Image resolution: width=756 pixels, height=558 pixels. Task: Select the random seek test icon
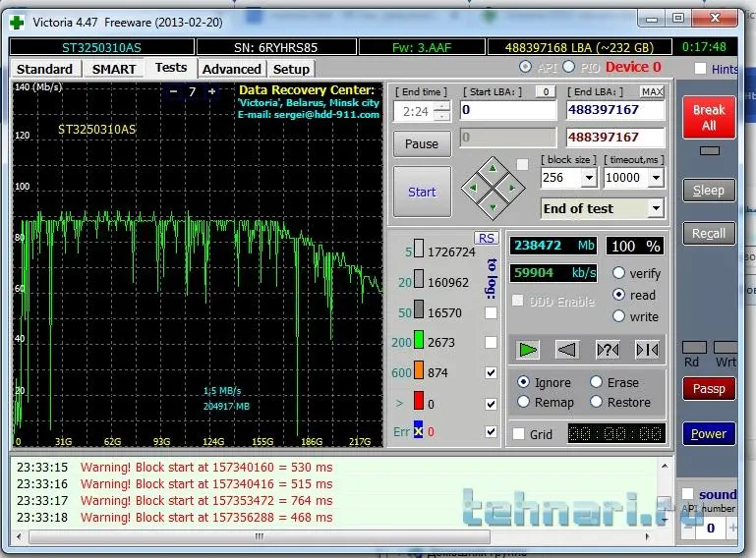tap(608, 349)
